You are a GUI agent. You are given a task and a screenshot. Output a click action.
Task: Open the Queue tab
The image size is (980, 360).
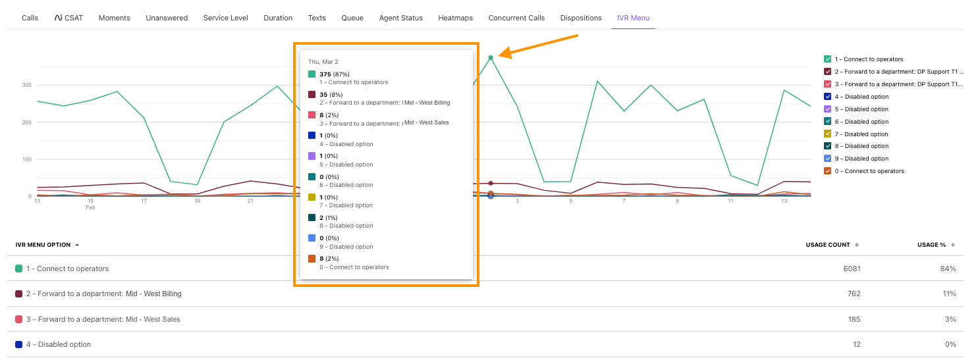pyautogui.click(x=352, y=18)
